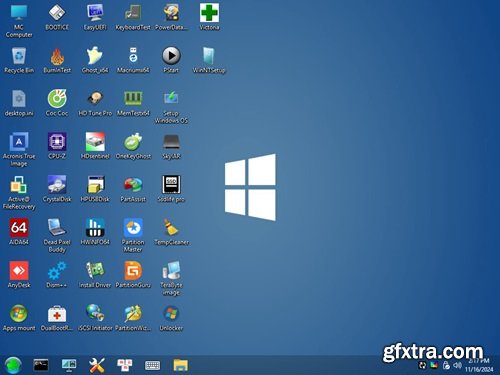Open Command Prompt from the taskbar

point(41,365)
